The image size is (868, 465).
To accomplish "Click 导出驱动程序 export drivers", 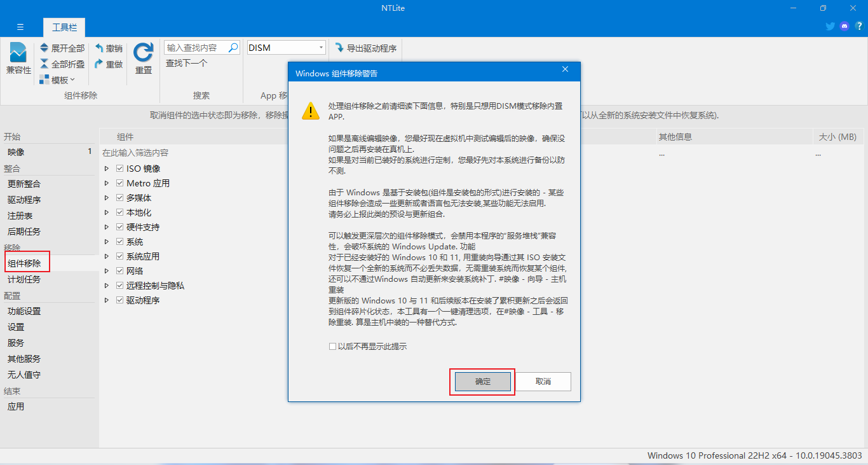I will tap(366, 48).
